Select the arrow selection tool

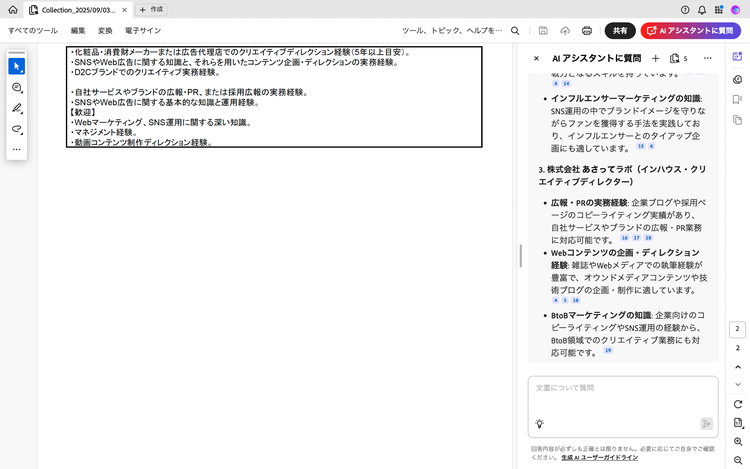pyautogui.click(x=17, y=66)
